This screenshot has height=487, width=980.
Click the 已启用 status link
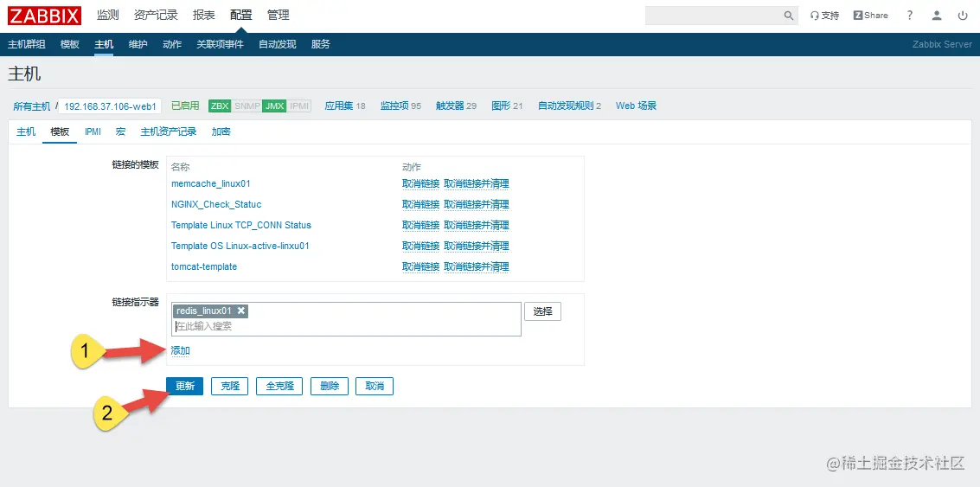[185, 106]
